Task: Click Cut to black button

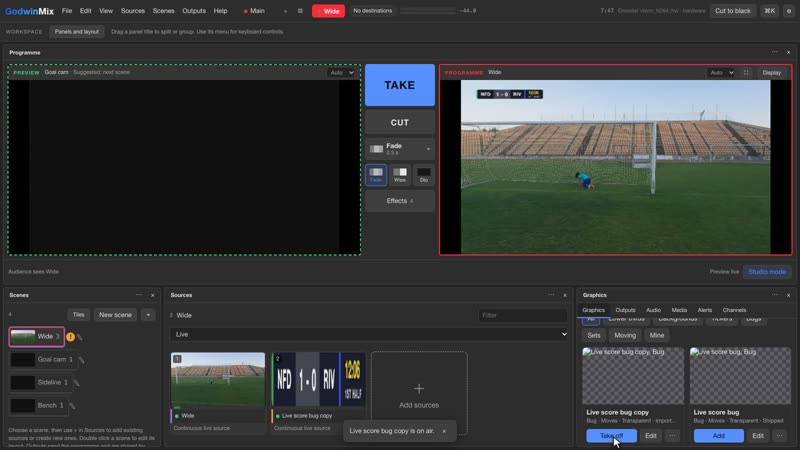Action: (x=733, y=11)
